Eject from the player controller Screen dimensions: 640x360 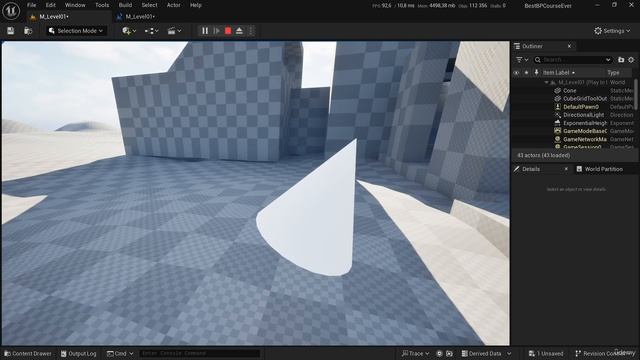(240, 31)
